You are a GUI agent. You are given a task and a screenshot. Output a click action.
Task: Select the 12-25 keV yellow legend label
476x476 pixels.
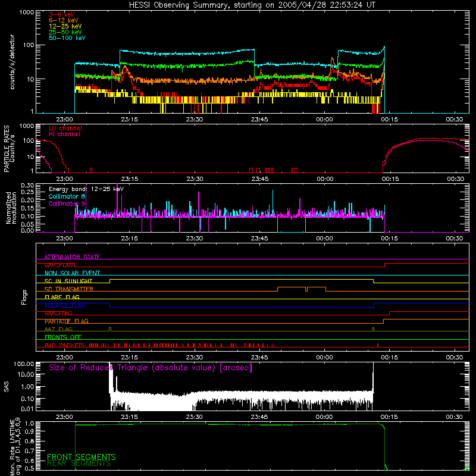(65, 26)
